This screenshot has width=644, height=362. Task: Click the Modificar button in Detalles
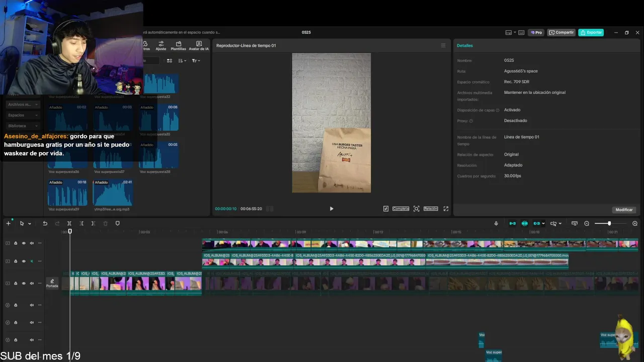(624, 210)
